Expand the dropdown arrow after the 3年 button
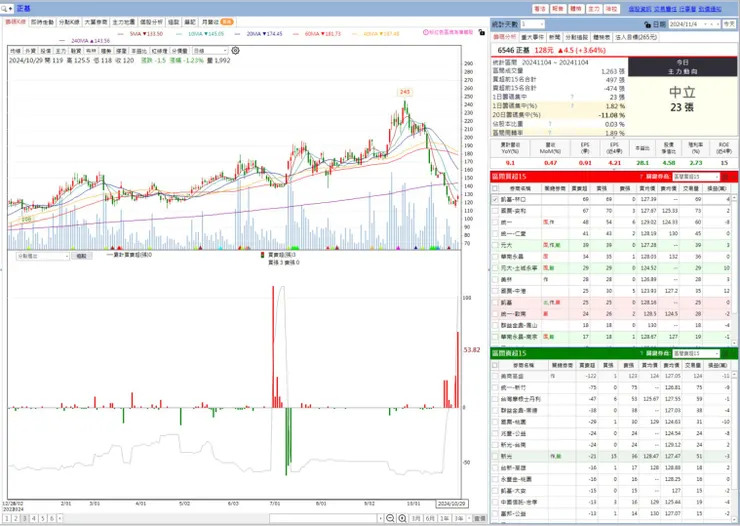Screen dimensions: 740x526 [x=469, y=518]
